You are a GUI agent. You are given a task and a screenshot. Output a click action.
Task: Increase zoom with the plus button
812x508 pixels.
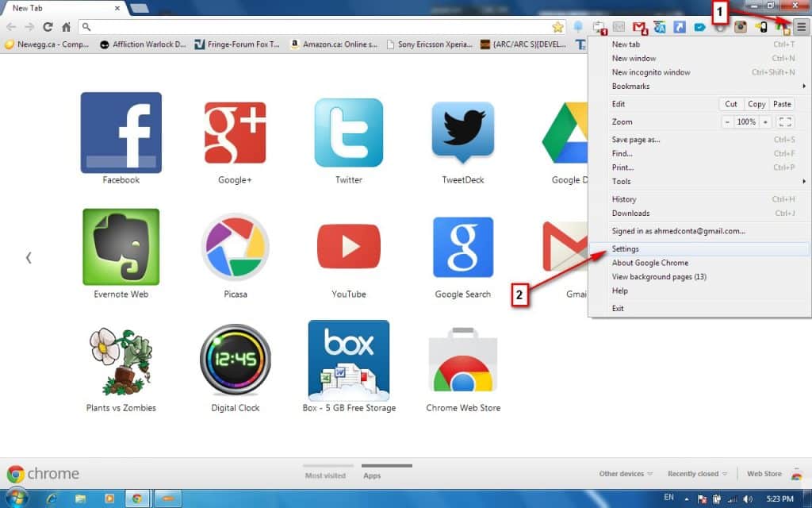pyautogui.click(x=765, y=121)
